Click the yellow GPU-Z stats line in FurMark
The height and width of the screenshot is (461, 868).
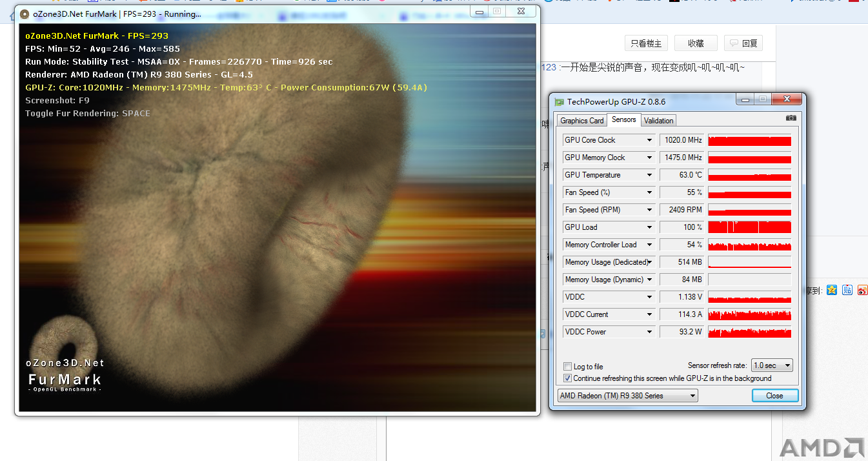click(x=226, y=88)
